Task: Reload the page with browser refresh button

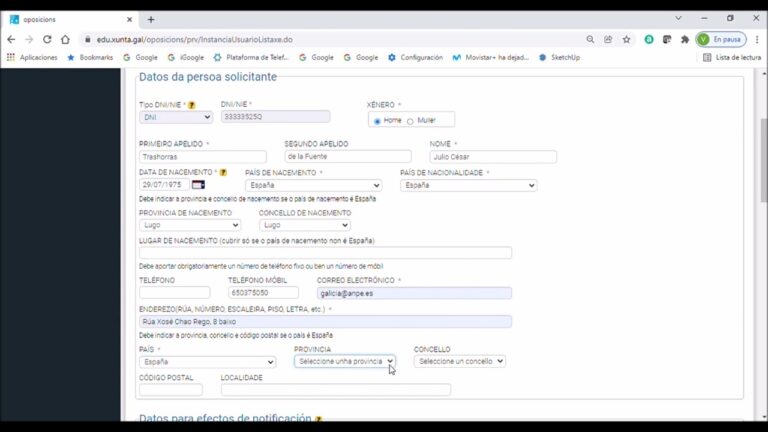Action: pos(46,39)
